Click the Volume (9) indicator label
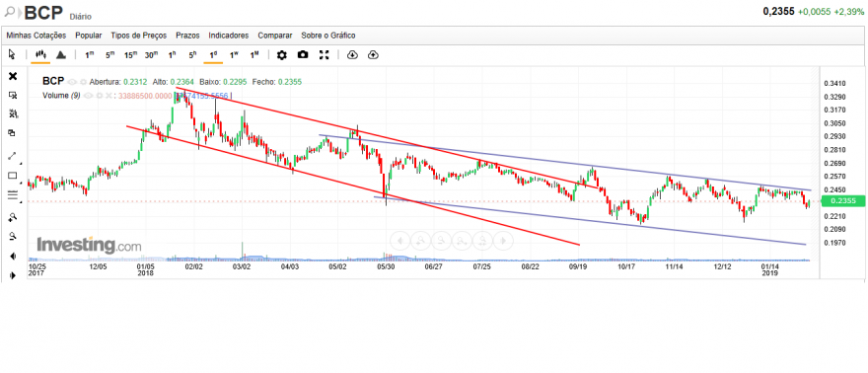 tap(61, 96)
